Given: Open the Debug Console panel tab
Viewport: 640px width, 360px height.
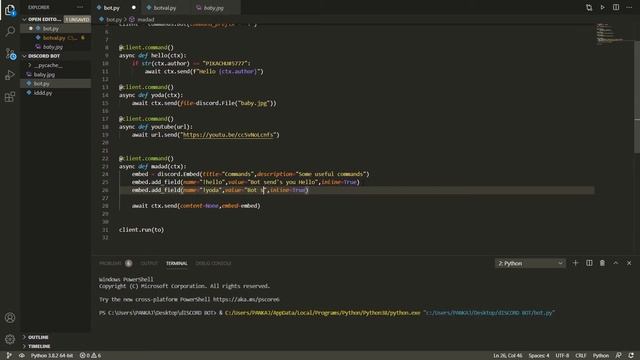Looking at the screenshot, I should (213, 263).
